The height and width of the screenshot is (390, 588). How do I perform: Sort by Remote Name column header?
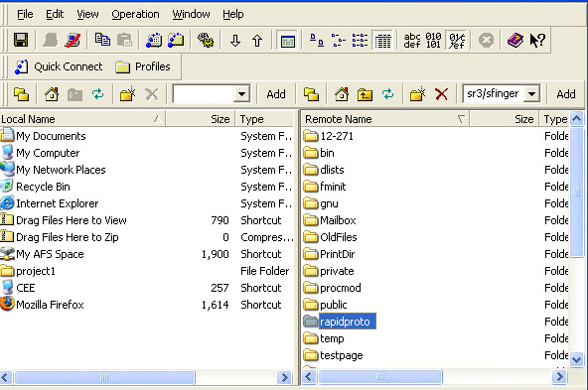point(384,119)
